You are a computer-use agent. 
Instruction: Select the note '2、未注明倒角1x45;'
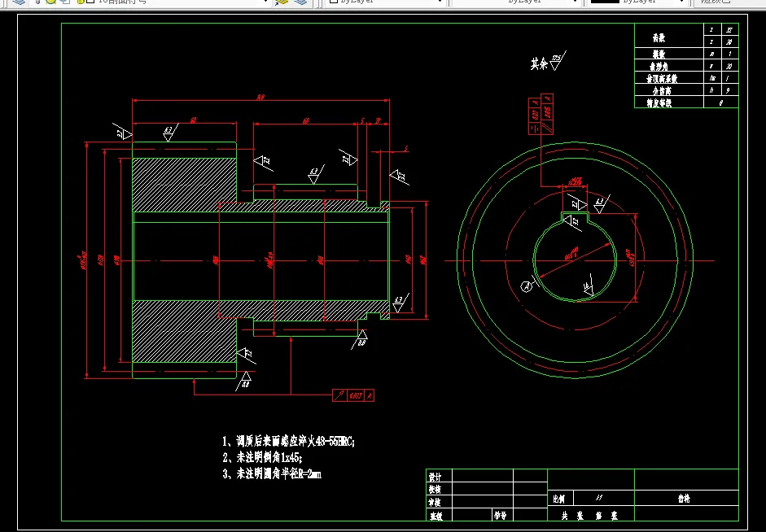point(262,458)
